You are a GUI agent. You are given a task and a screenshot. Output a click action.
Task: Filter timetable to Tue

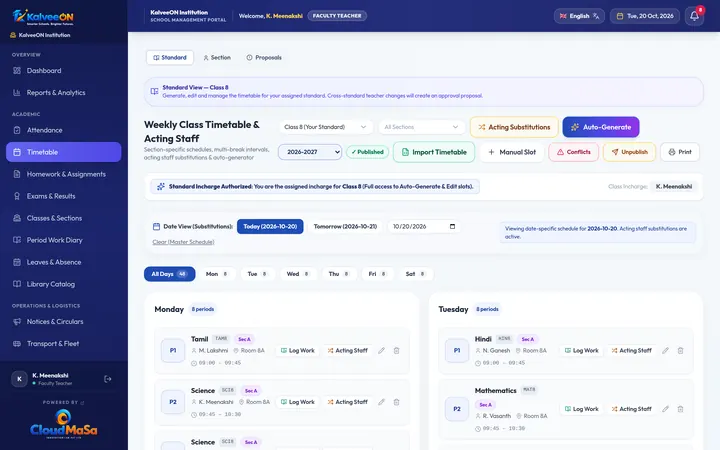coord(257,274)
